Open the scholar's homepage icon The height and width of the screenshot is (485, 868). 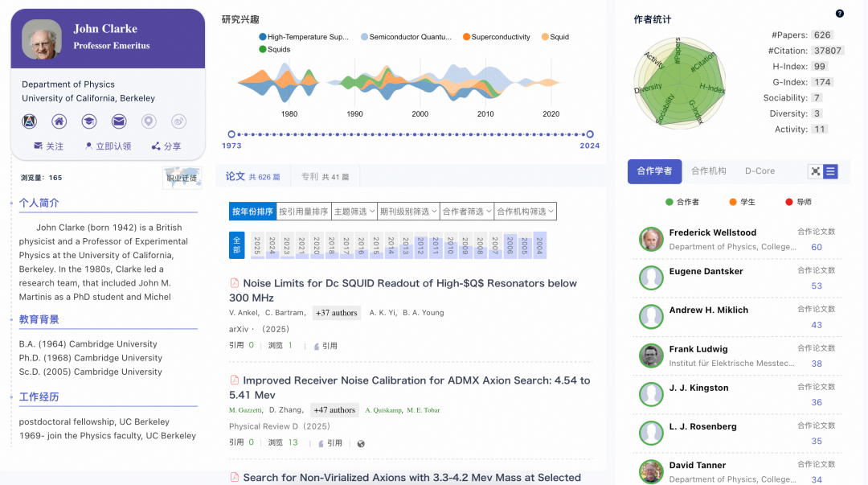click(x=59, y=121)
